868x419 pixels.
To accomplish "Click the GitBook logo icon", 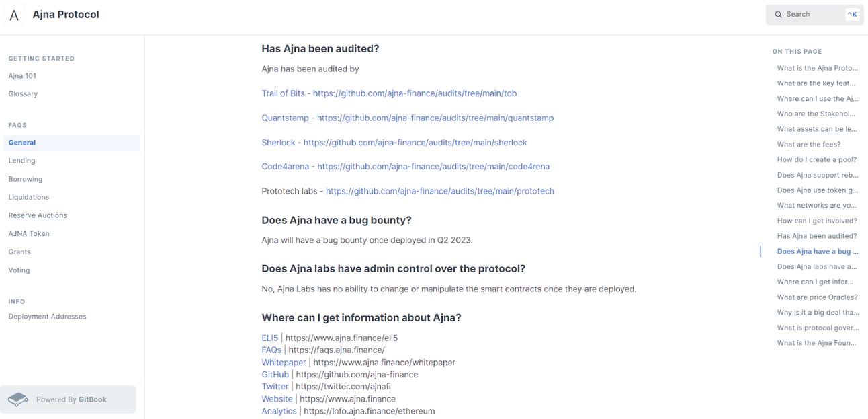I will (17, 399).
